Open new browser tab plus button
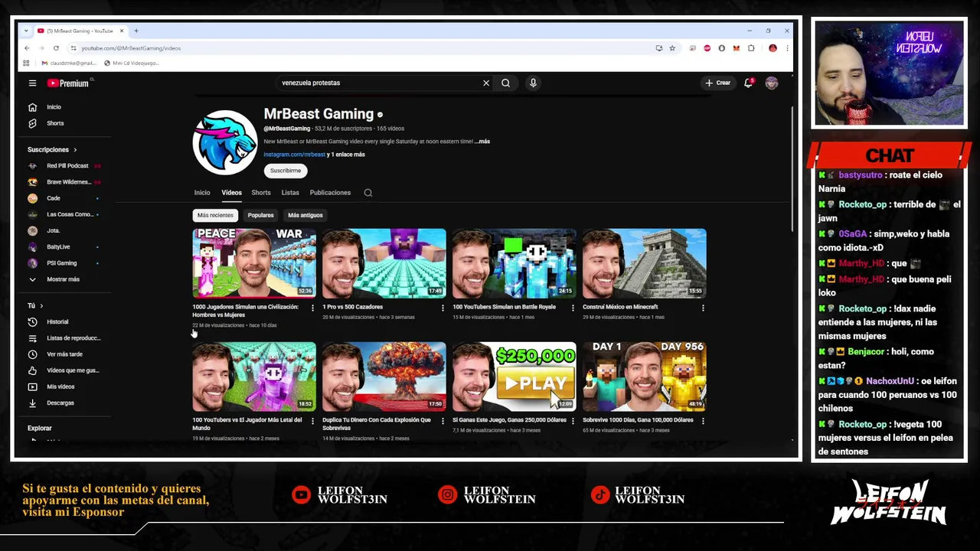 pyautogui.click(x=136, y=31)
